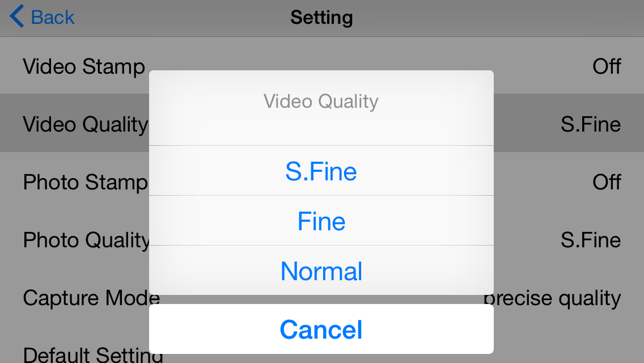
Task: Click the Setting page title
Action: coord(321,18)
